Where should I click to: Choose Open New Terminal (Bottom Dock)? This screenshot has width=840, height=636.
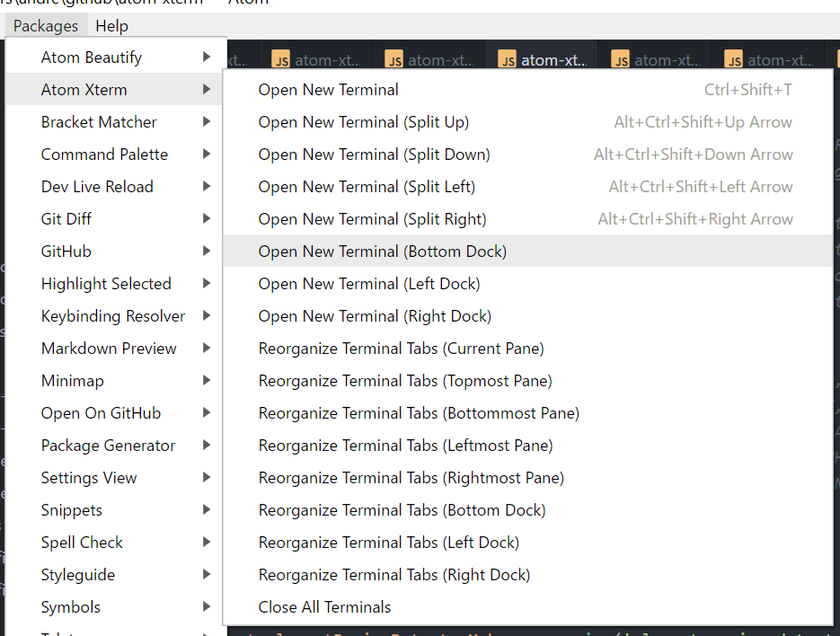[527, 252]
